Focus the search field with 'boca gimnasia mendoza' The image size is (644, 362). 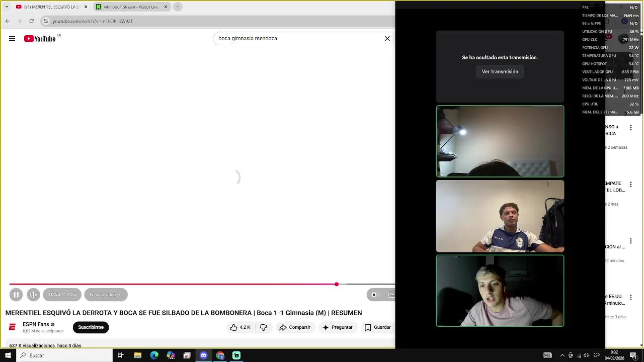(x=299, y=38)
